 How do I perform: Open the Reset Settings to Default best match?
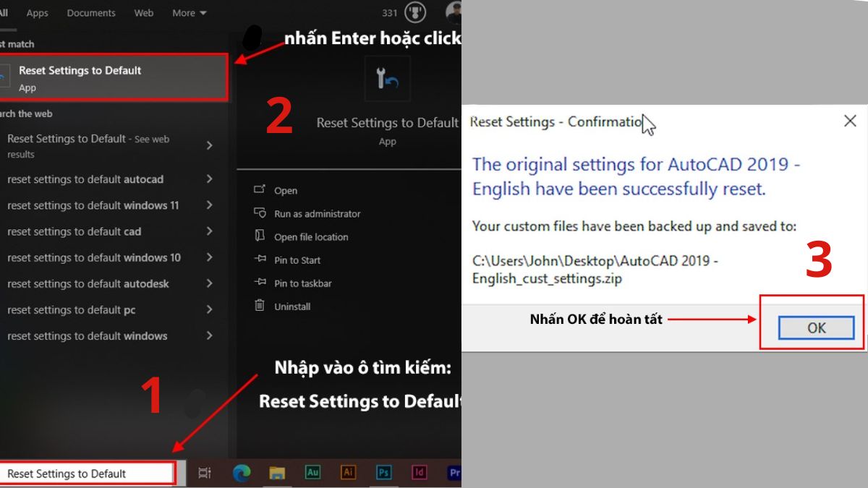click(114, 77)
